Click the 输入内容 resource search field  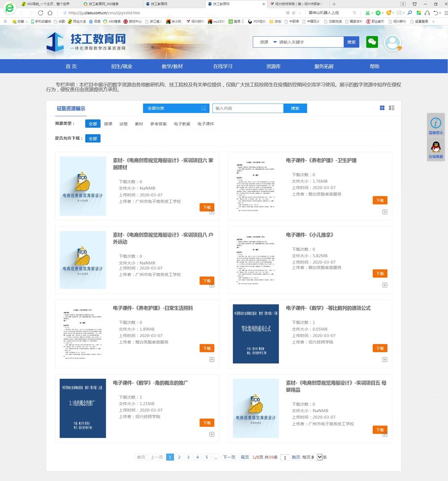click(x=248, y=108)
